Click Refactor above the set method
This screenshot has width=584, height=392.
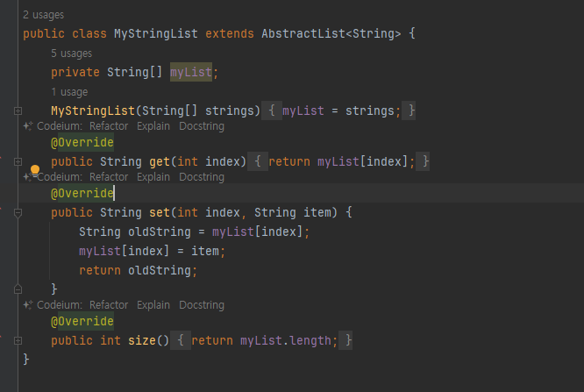109,177
